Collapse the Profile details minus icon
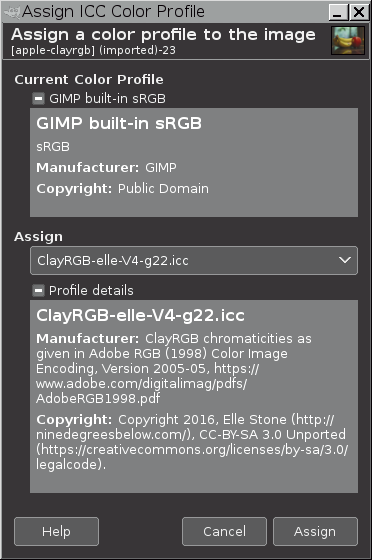This screenshot has height=560, width=372. [x=38, y=290]
